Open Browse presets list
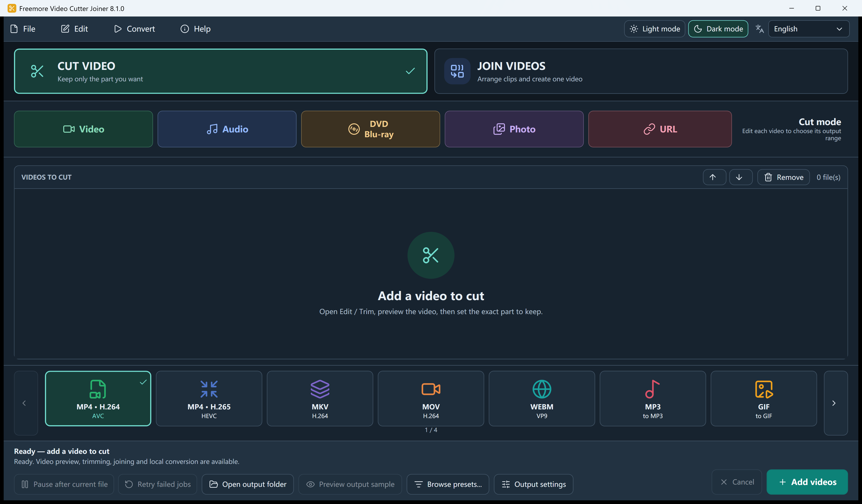Screen dimensions: 862x504 pos(448,484)
